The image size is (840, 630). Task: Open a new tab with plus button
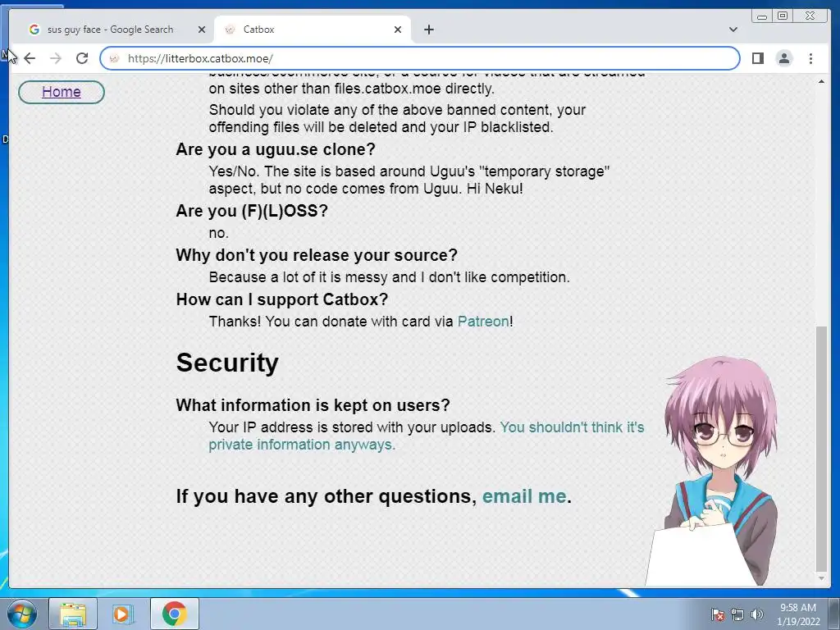(428, 30)
